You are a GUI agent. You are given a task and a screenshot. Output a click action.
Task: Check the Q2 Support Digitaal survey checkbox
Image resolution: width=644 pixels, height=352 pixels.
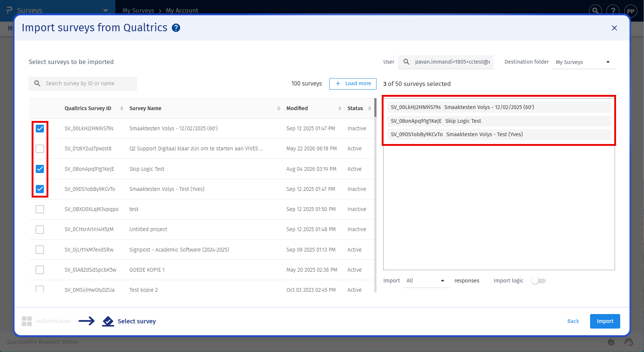pos(40,149)
